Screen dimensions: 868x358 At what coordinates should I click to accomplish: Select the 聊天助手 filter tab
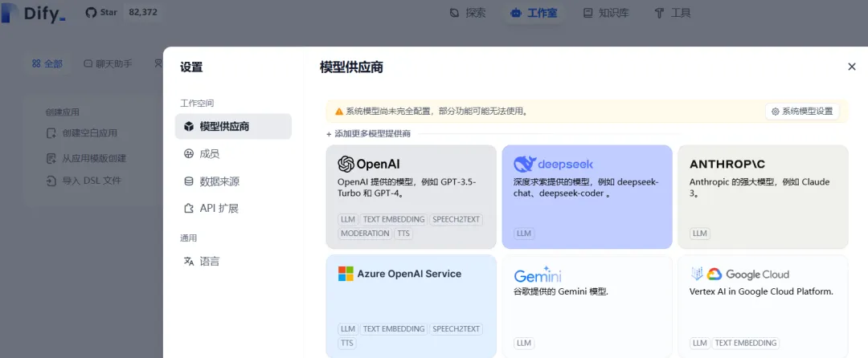[x=108, y=63]
